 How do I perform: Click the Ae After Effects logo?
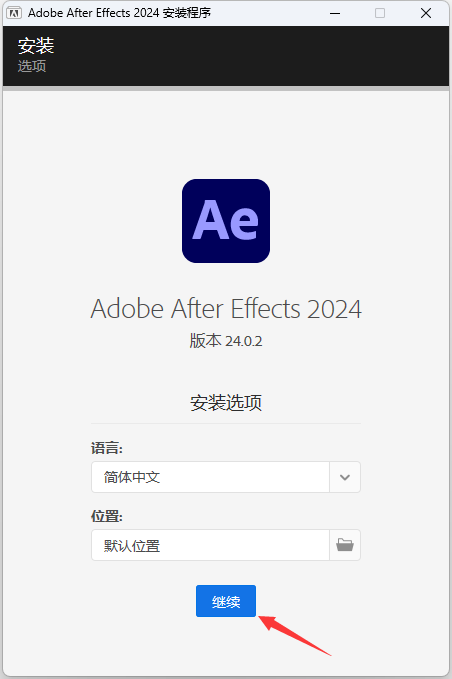tap(226, 221)
